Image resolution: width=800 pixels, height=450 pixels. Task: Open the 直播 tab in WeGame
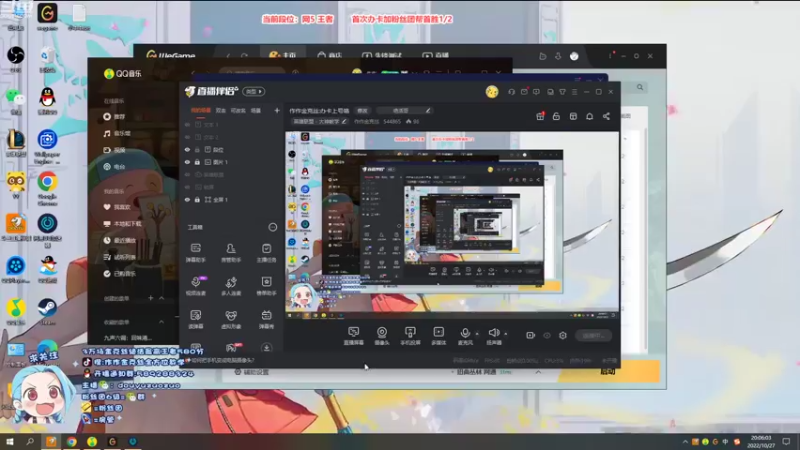pyautogui.click(x=436, y=55)
